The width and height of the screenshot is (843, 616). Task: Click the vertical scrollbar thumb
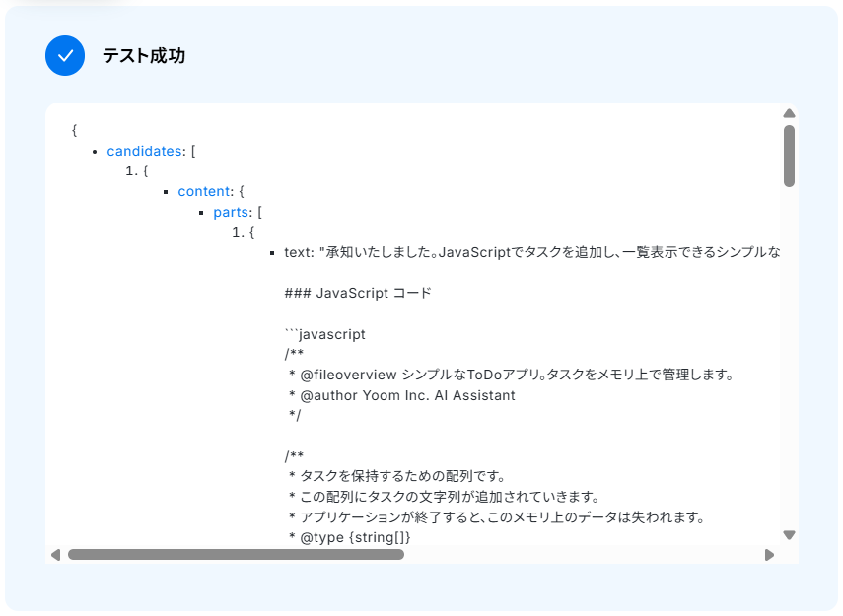pyautogui.click(x=789, y=156)
